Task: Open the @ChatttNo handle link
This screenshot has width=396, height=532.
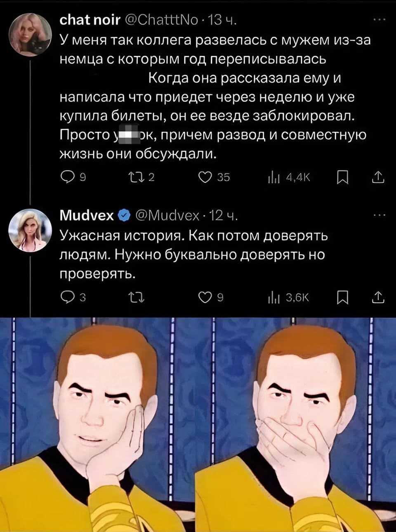Action: coord(161,19)
